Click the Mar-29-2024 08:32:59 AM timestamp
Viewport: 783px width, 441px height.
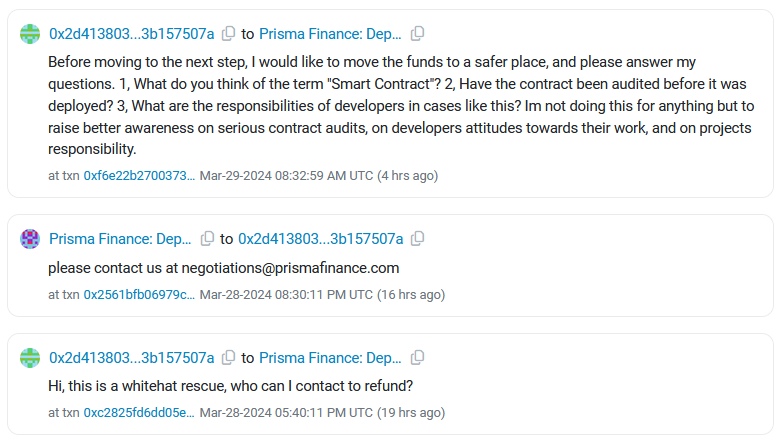286,176
